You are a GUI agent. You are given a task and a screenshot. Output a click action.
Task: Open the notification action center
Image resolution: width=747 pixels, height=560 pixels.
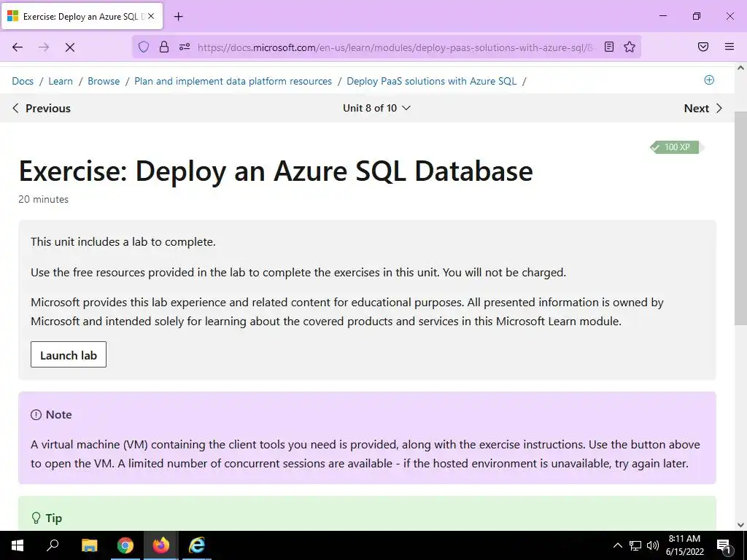click(x=724, y=545)
